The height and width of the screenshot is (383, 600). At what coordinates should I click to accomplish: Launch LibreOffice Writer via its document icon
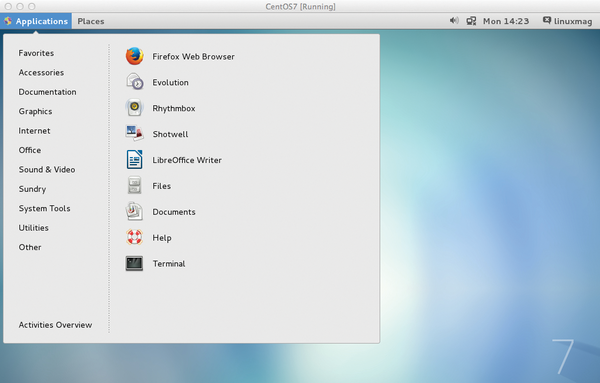(134, 160)
